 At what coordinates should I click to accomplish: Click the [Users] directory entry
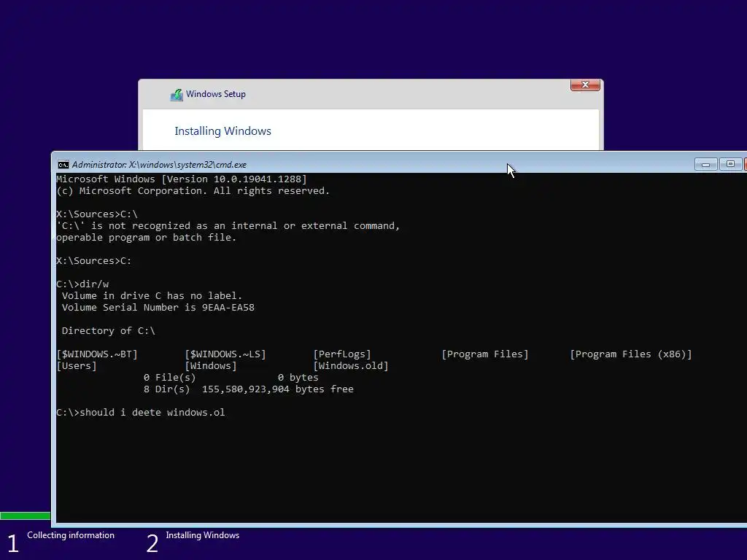pyautogui.click(x=76, y=366)
